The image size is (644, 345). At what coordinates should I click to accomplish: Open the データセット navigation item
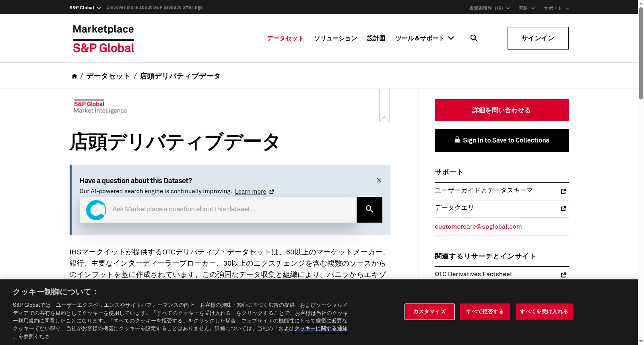click(x=285, y=38)
